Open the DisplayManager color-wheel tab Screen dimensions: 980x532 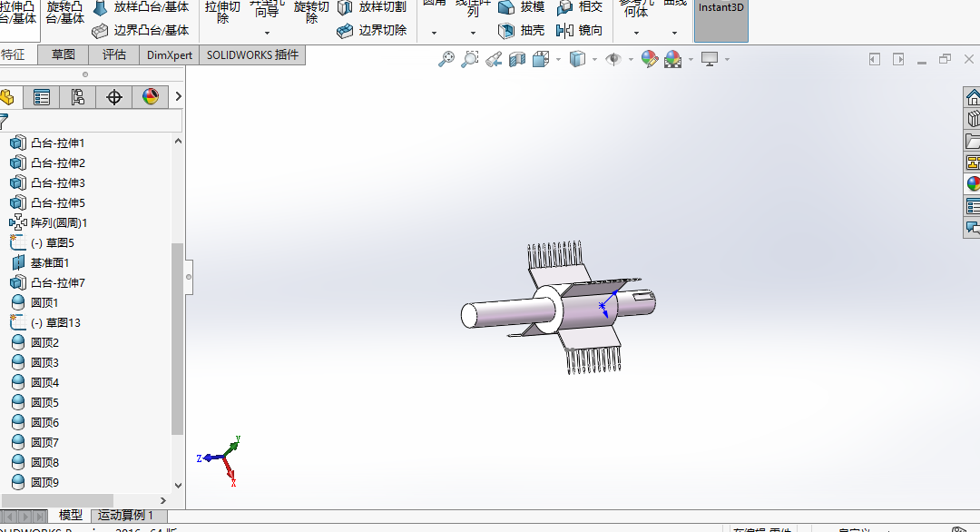(150, 97)
